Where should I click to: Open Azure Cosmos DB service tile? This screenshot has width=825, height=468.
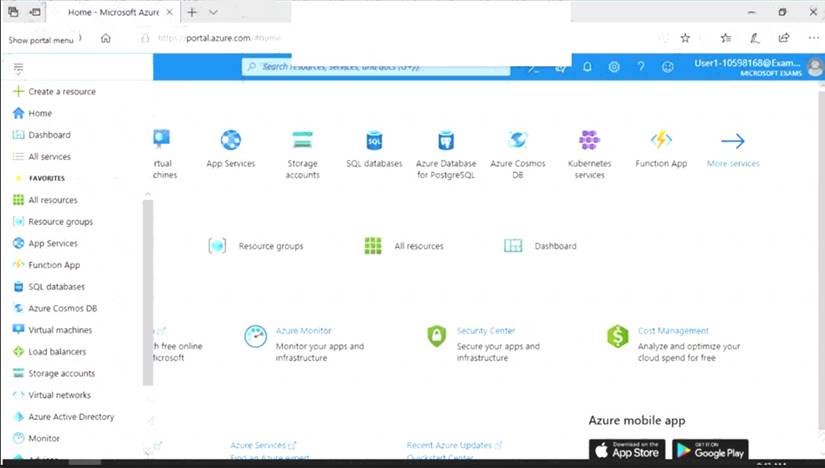coord(518,141)
